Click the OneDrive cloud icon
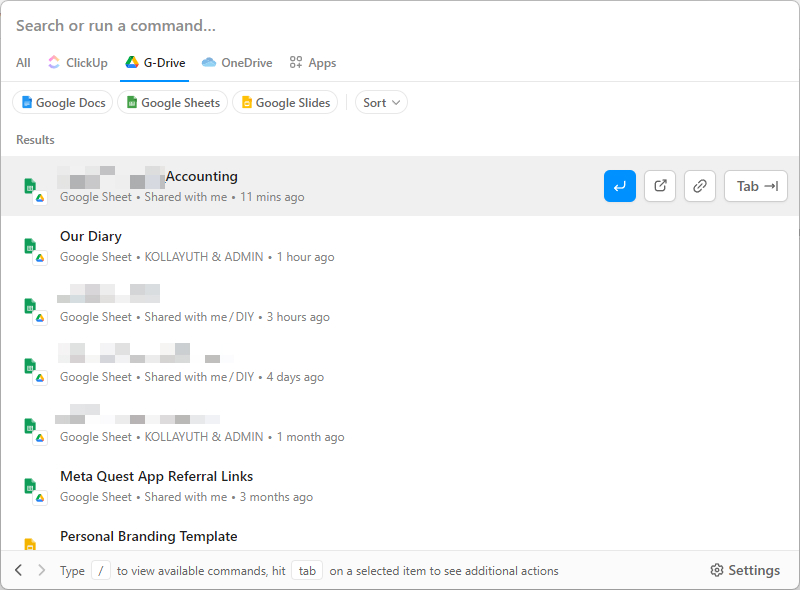This screenshot has width=800, height=590. (209, 62)
